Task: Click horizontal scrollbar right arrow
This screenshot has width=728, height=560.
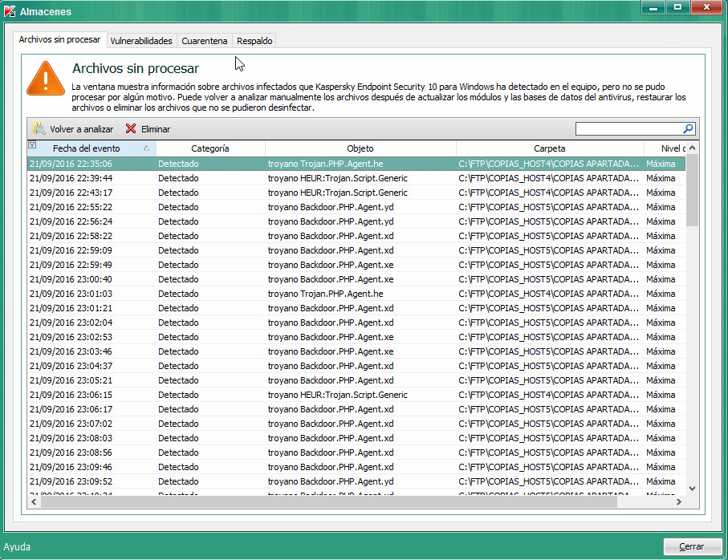Action: point(678,501)
